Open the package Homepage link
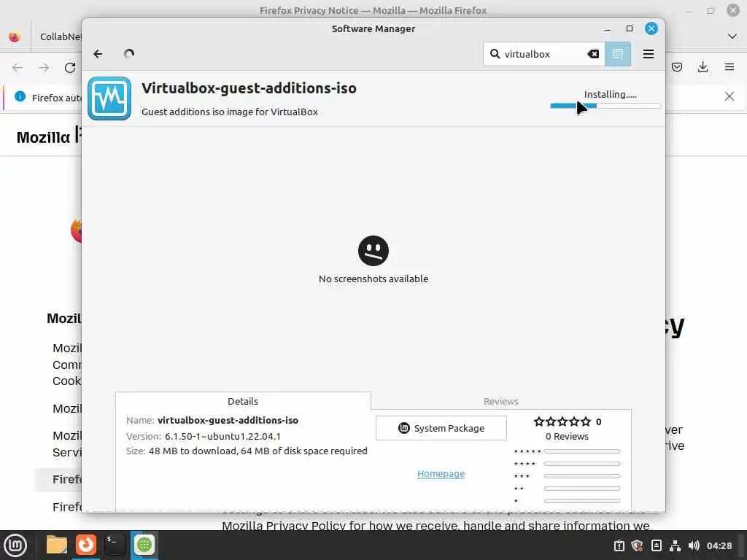747x560 pixels. pos(441,473)
